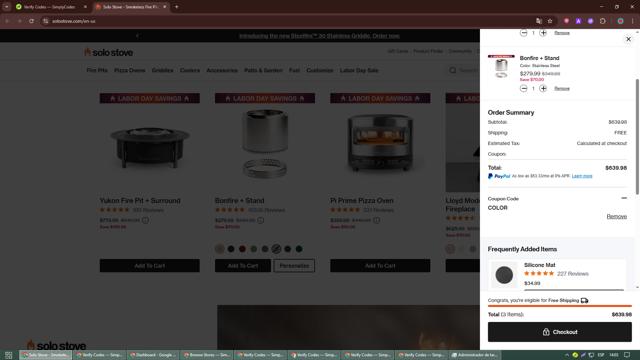Open the Coolers menu

[x=190, y=70]
